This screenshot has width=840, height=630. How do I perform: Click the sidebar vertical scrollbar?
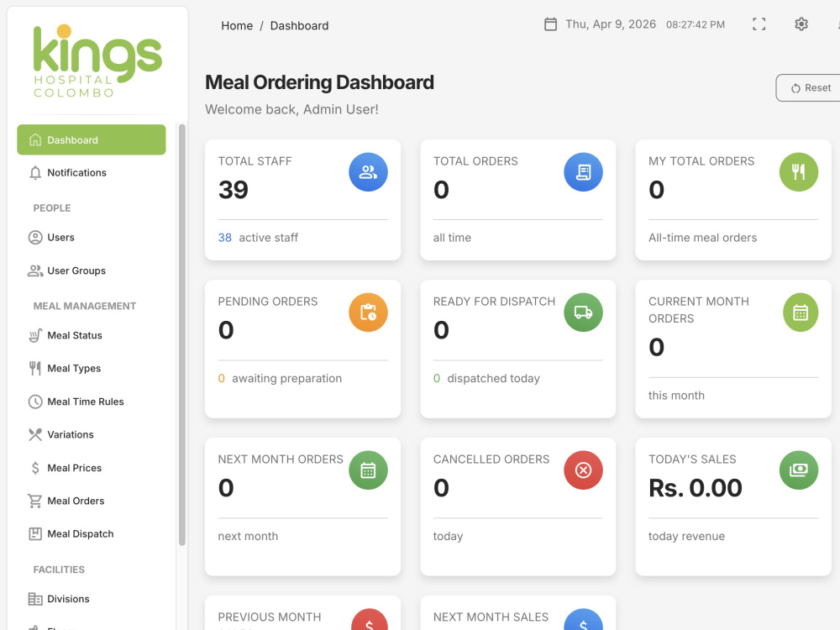[x=182, y=335]
